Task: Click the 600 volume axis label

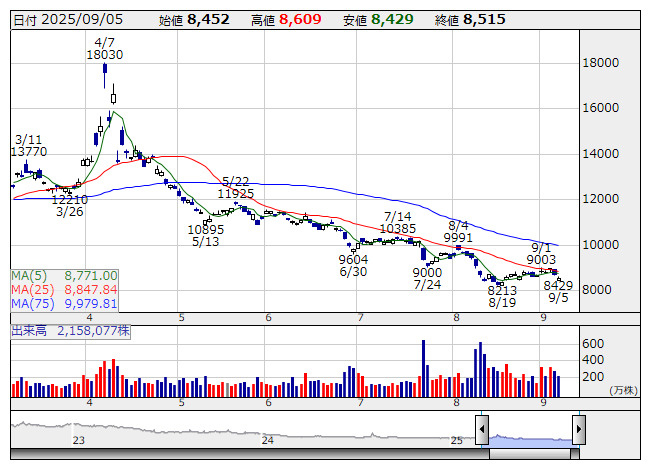Action: (x=593, y=344)
